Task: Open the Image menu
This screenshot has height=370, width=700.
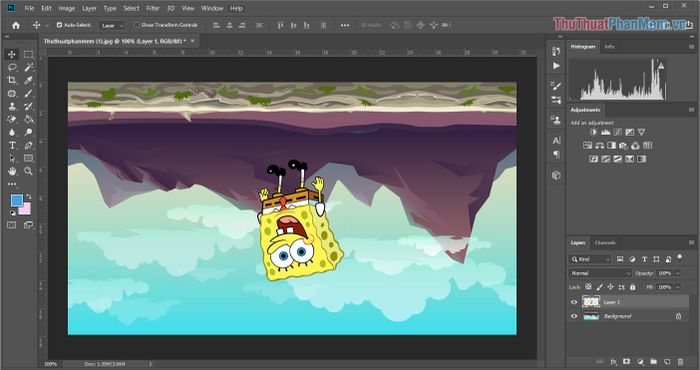Action: pyautogui.click(x=67, y=8)
